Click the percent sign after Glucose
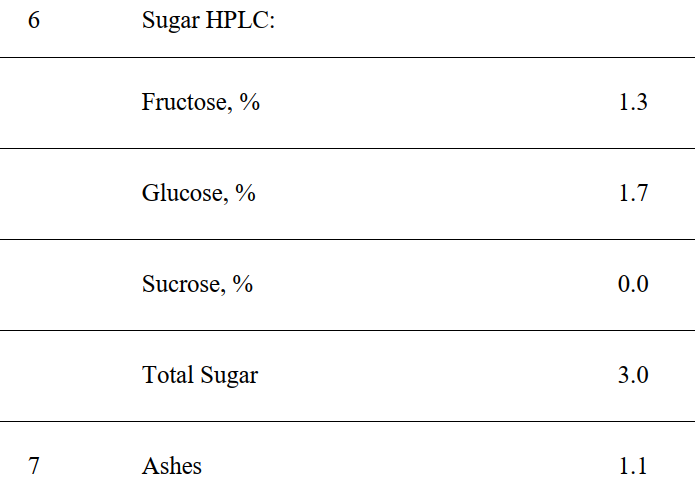The height and width of the screenshot is (497, 695). [246, 193]
